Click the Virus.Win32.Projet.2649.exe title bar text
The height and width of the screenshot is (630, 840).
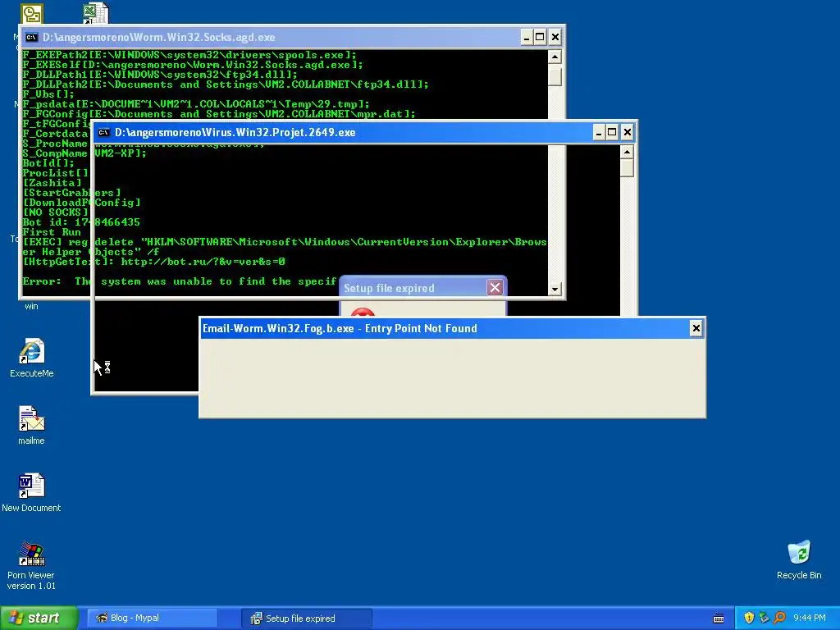[x=235, y=132]
